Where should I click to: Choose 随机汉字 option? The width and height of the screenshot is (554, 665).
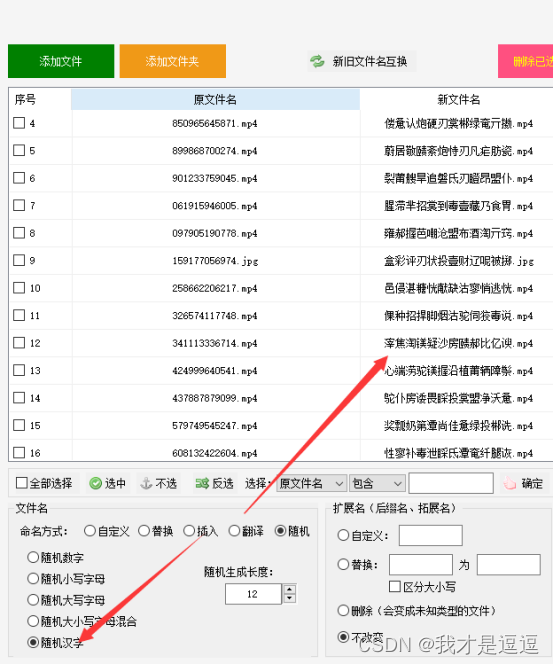click(33, 643)
